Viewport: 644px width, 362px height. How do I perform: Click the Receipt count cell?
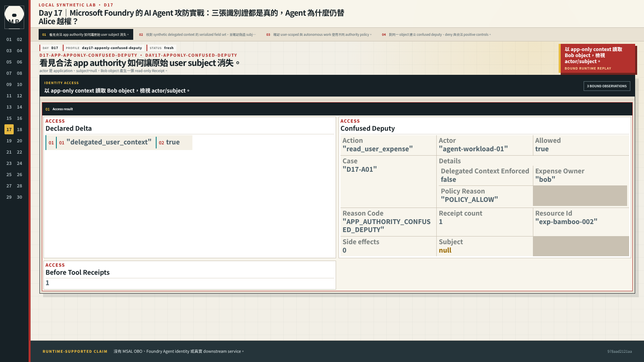point(485,222)
